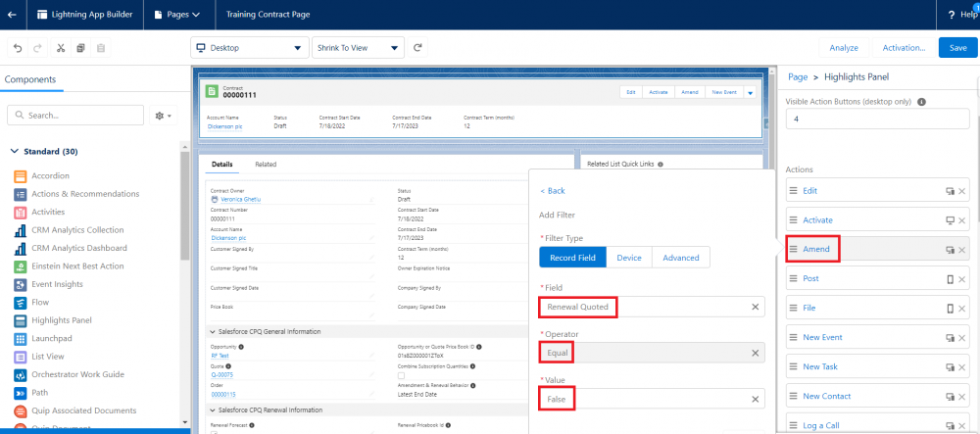This screenshot has width=980, height=434.
Task: Click the undo icon in toolbar
Action: tap(18, 47)
